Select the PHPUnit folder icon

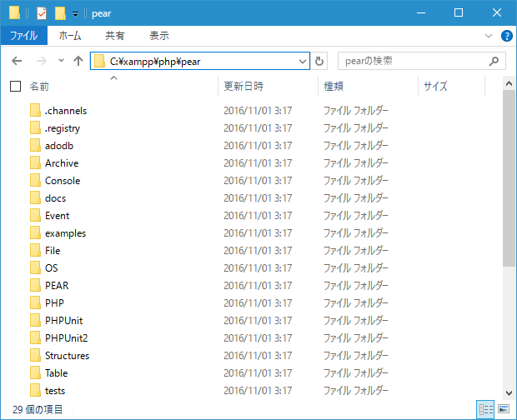coord(35,320)
